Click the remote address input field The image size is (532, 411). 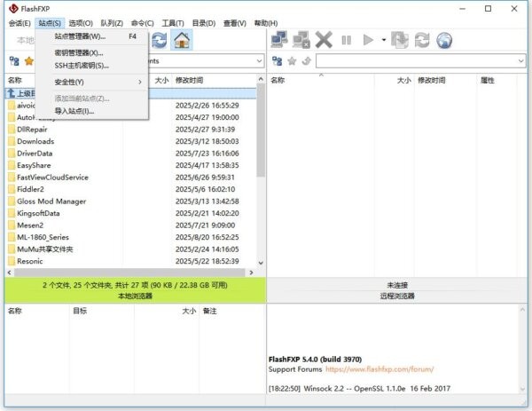(x=420, y=61)
